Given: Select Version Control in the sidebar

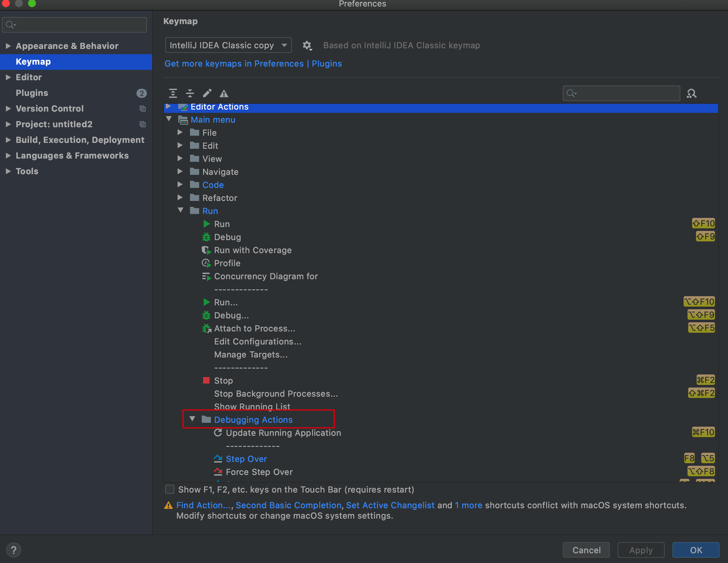Looking at the screenshot, I should [x=76, y=109].
